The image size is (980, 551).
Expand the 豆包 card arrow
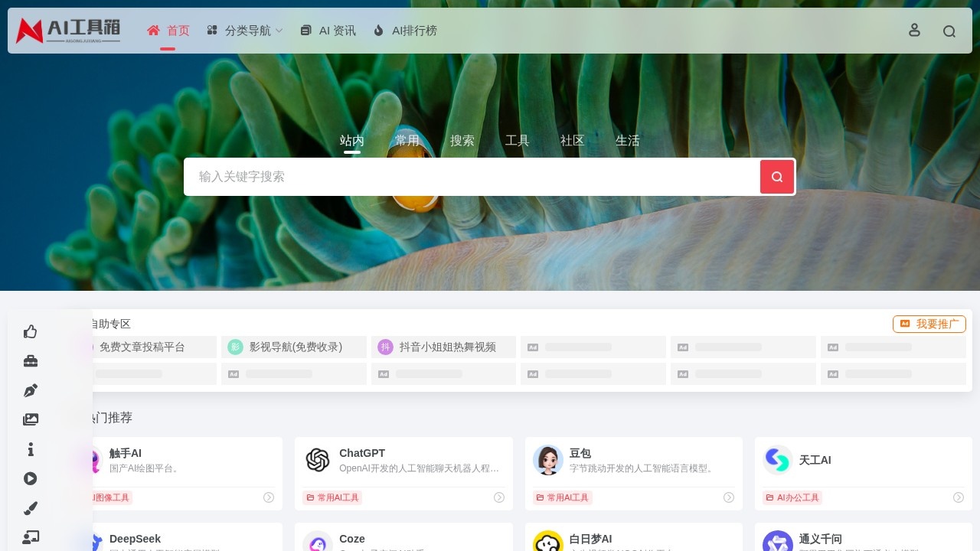(x=729, y=497)
